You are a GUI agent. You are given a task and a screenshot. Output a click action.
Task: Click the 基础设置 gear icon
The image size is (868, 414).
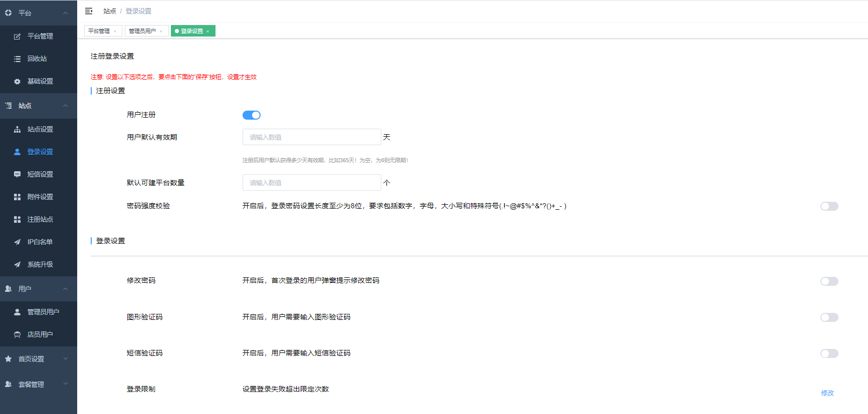(17, 82)
